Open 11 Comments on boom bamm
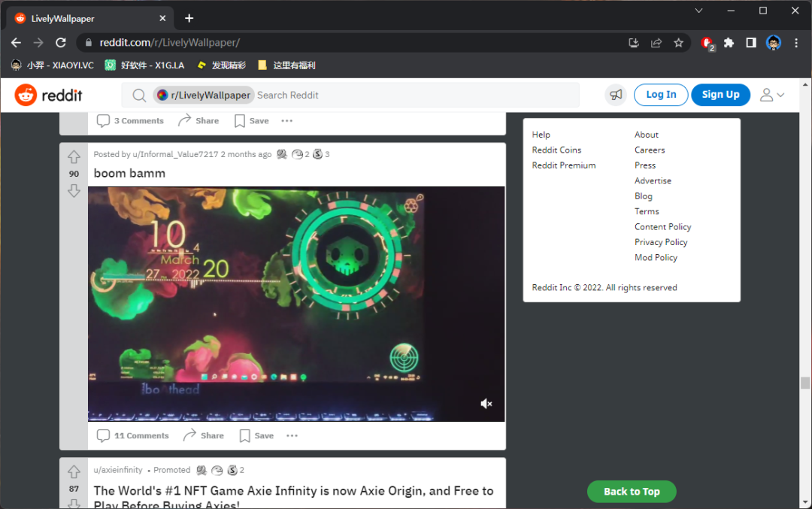Viewport: 812px width, 509px height. tap(132, 435)
